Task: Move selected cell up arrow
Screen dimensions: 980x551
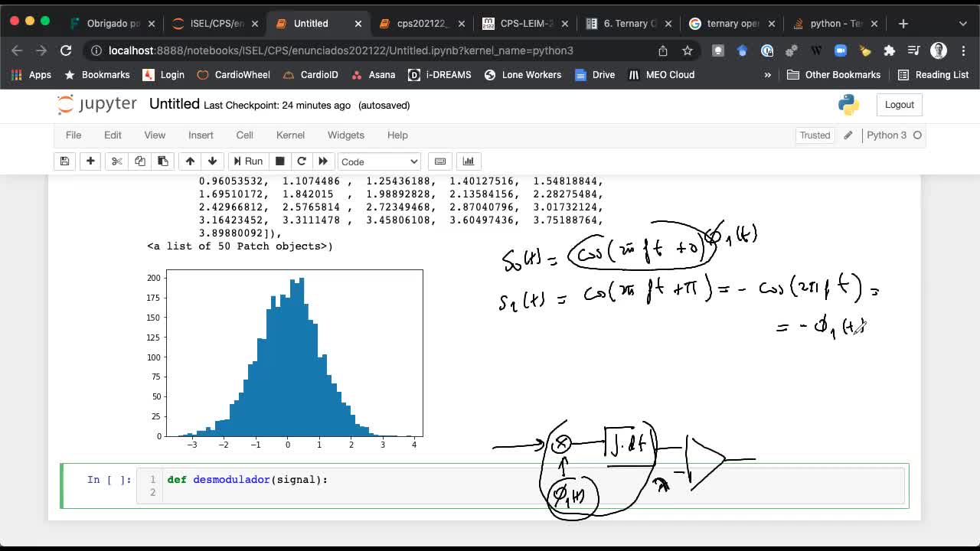Action: click(190, 161)
